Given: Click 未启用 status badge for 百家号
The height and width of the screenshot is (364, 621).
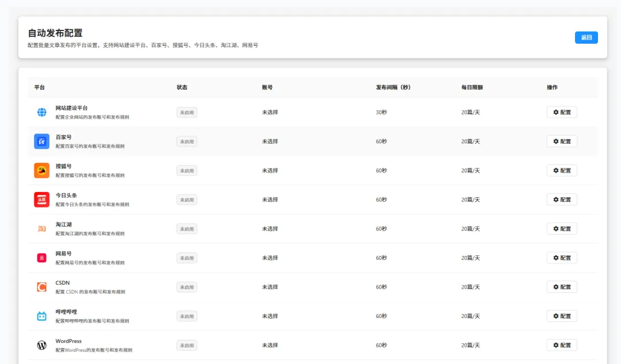Looking at the screenshot, I should point(186,141).
